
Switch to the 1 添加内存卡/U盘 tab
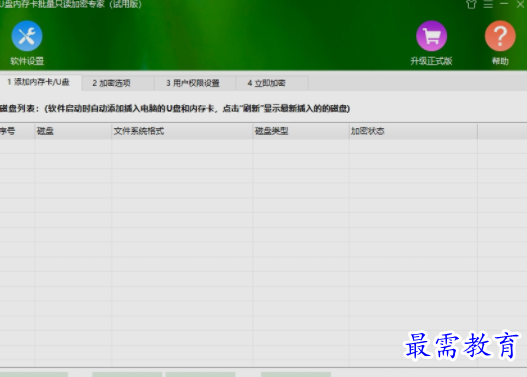40,82
